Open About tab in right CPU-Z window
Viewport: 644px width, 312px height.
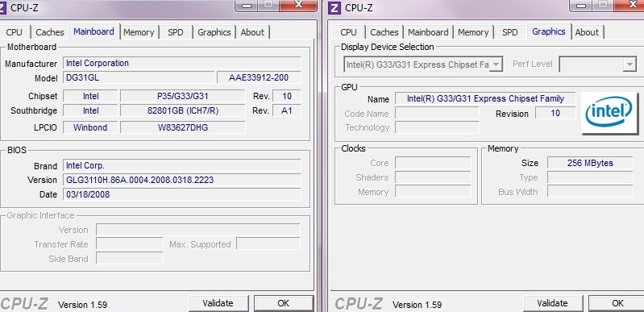(587, 32)
